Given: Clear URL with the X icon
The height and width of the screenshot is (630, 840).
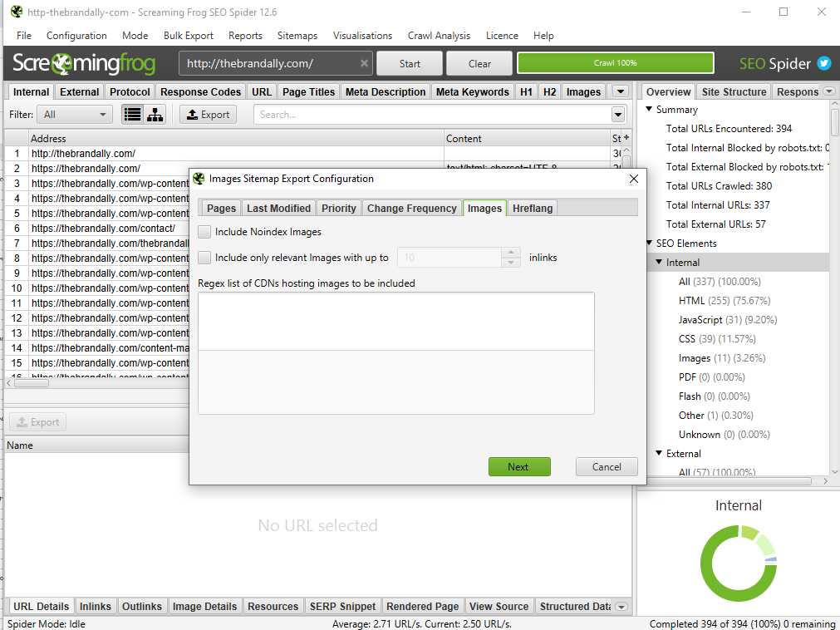Looking at the screenshot, I should coord(364,63).
